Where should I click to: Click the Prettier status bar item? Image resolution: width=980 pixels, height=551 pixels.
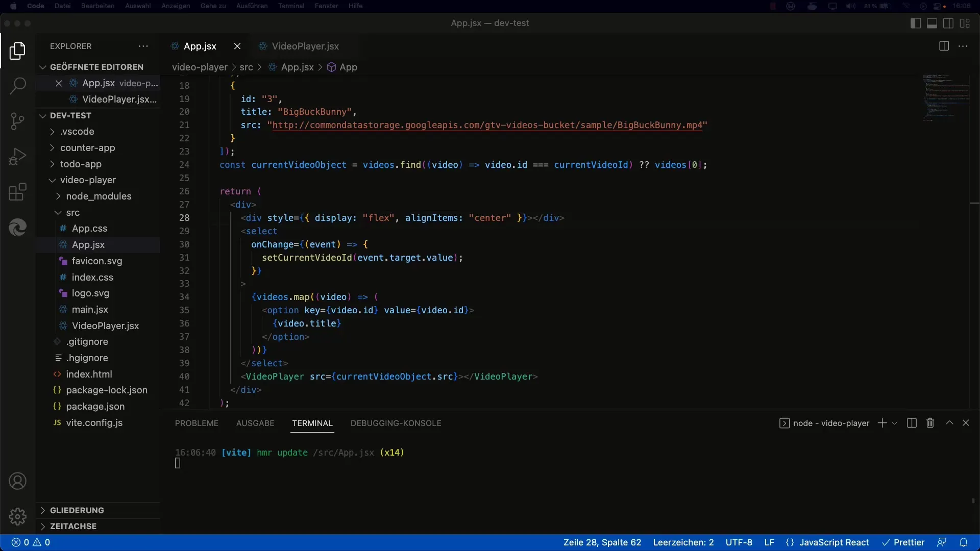[x=903, y=542]
